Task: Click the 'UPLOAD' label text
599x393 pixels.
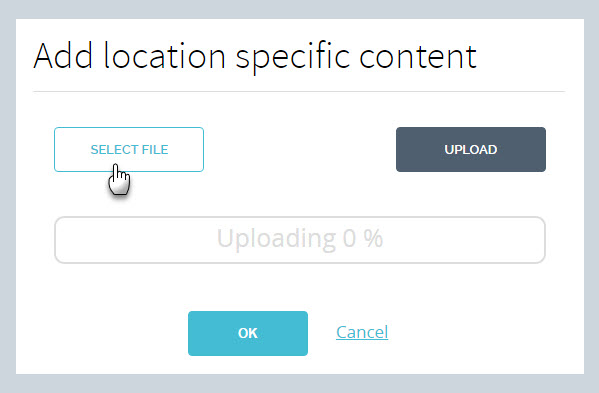Action: (471, 150)
